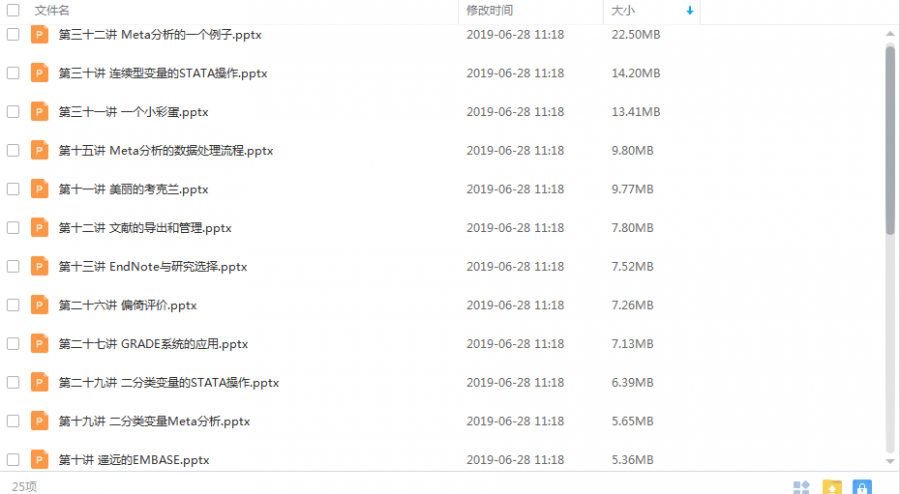
Task: Click the blue size sort arrow
Action: (689, 10)
